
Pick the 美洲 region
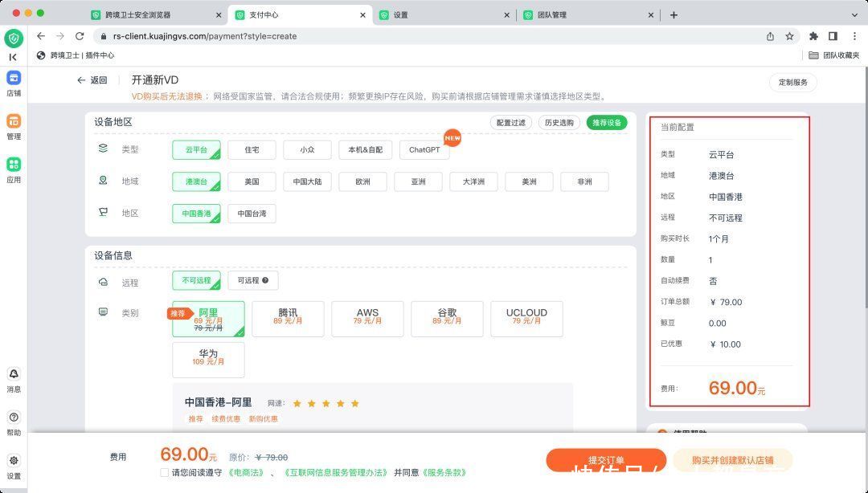529,181
